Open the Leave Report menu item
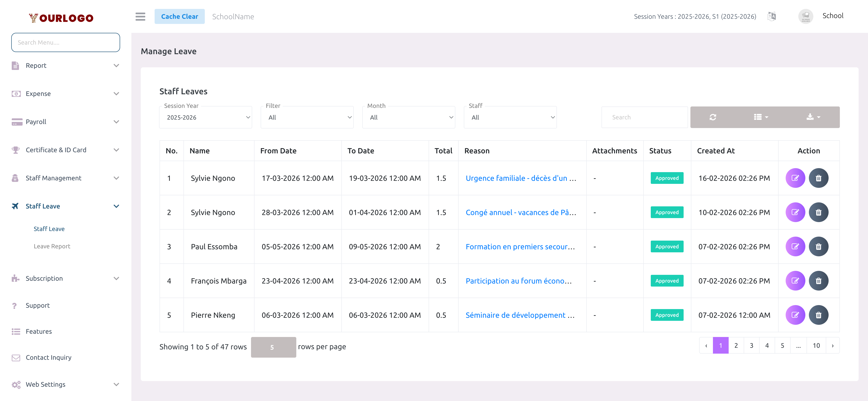 click(x=52, y=246)
